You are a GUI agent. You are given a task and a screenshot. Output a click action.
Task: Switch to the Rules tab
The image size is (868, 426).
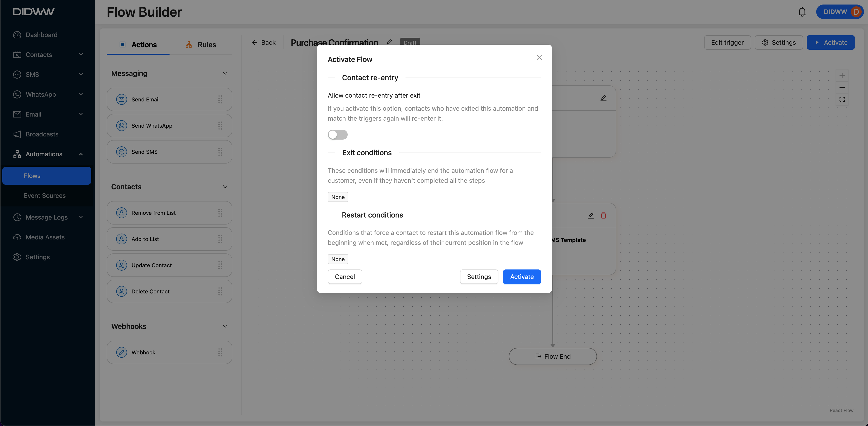[201, 44]
